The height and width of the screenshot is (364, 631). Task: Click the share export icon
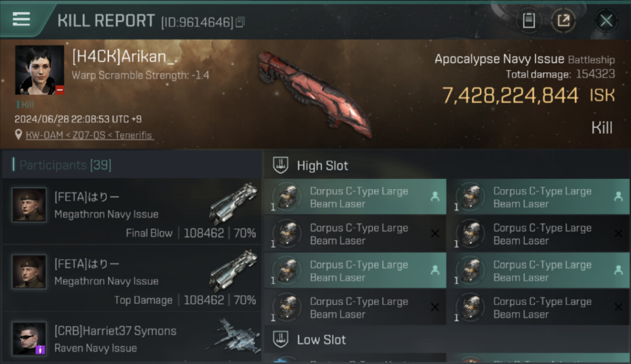pyautogui.click(x=563, y=21)
